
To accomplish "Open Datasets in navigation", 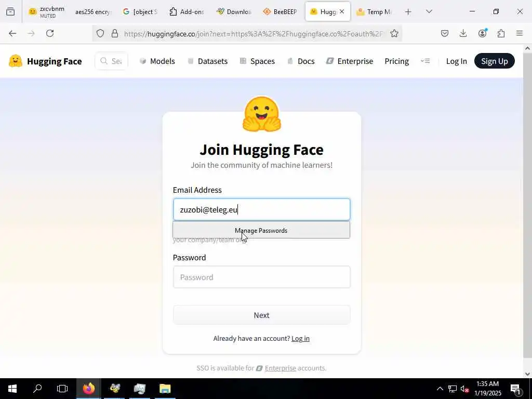I will [208, 61].
